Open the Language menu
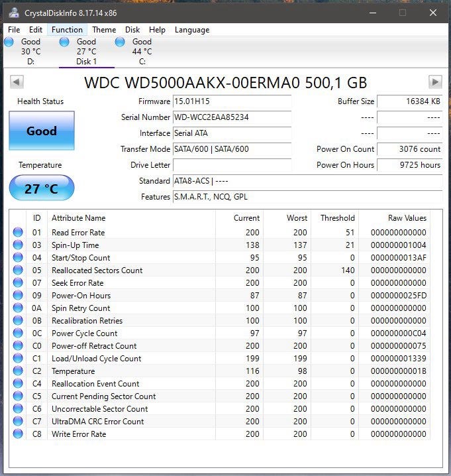The width and height of the screenshot is (451, 476). (x=191, y=30)
